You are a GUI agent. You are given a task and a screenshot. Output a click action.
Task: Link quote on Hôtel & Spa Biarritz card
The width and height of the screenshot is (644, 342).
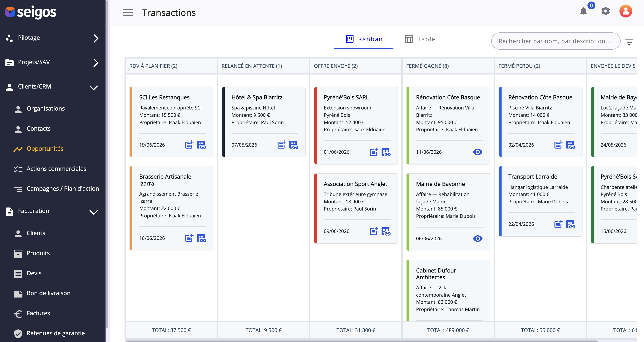(294, 145)
